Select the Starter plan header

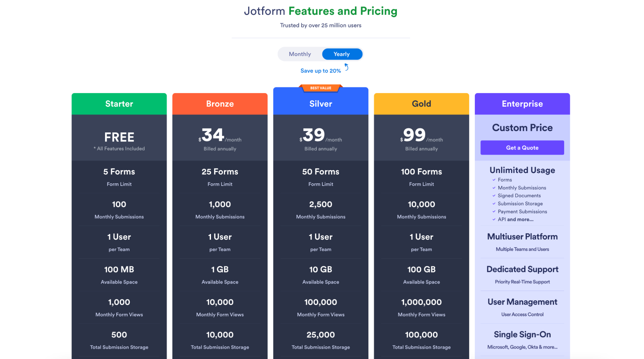point(119,104)
